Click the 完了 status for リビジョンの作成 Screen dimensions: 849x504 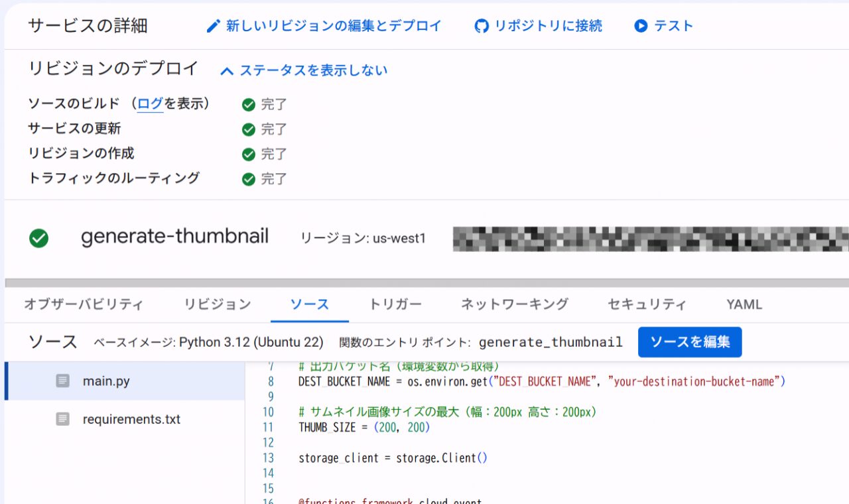point(274,154)
